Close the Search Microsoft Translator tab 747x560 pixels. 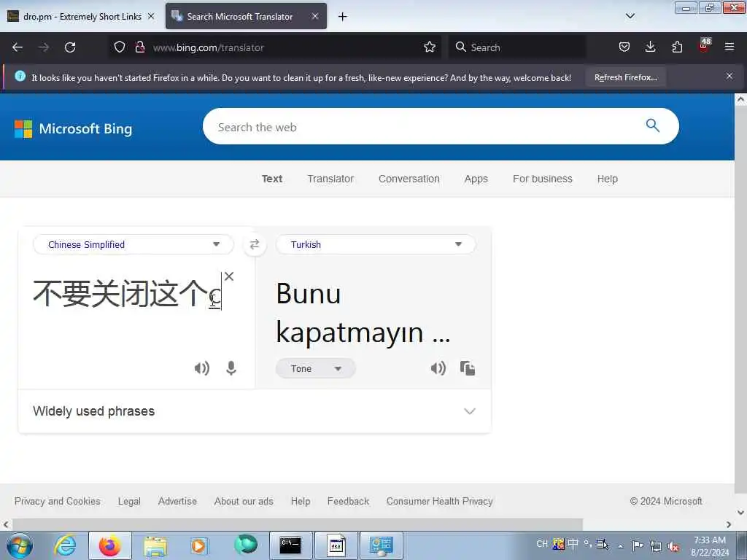coord(315,16)
